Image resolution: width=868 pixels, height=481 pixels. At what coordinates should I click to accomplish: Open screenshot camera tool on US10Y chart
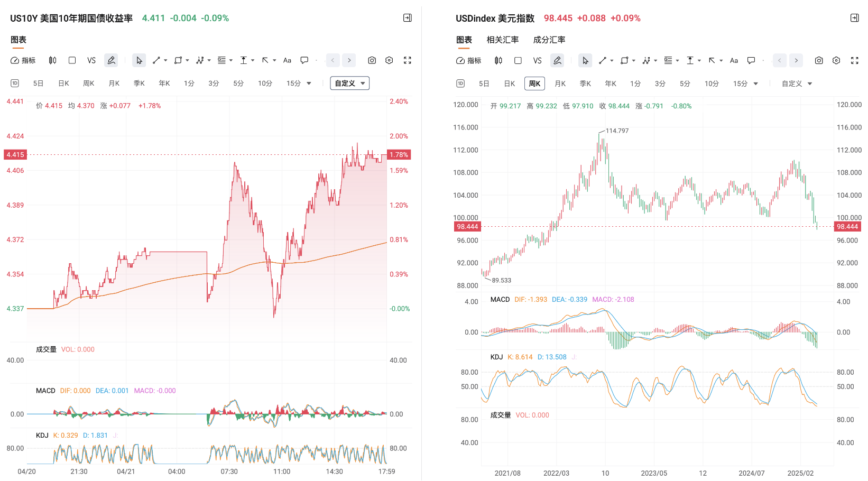coord(372,60)
